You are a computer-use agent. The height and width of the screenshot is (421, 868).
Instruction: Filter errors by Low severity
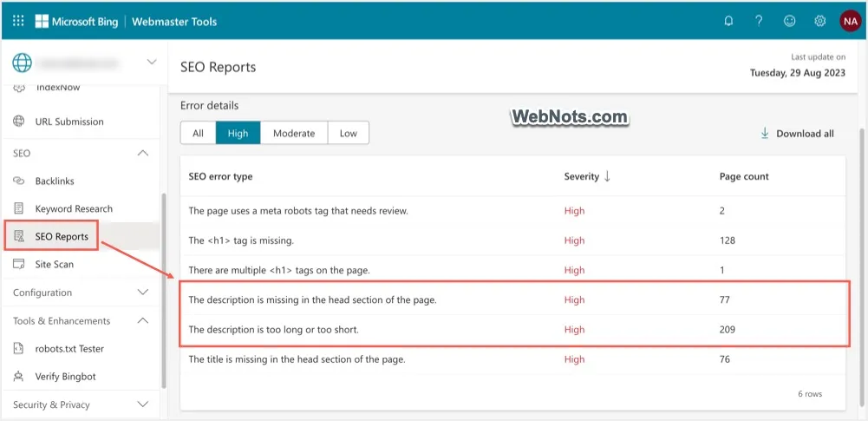point(348,133)
